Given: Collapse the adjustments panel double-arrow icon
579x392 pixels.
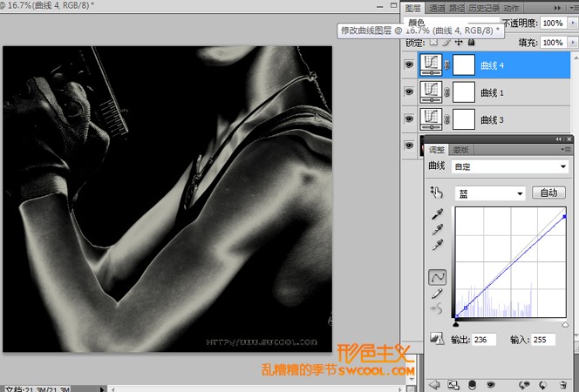Looking at the screenshot, I should (558, 139).
